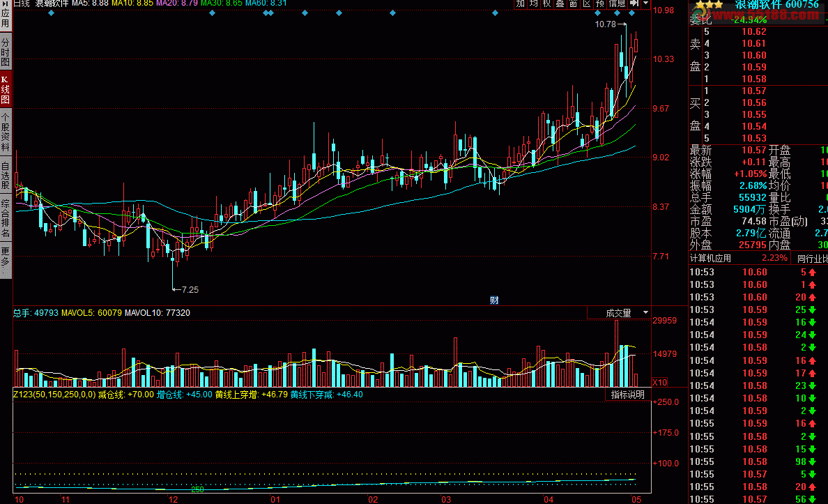Click the hide-panel arrow icon in toolbar
This screenshot has height=504, width=828.
634,3
